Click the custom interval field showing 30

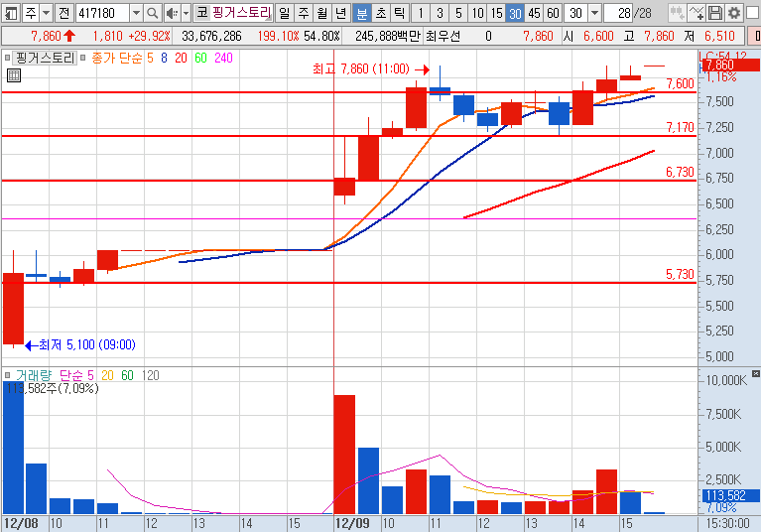coord(576,13)
